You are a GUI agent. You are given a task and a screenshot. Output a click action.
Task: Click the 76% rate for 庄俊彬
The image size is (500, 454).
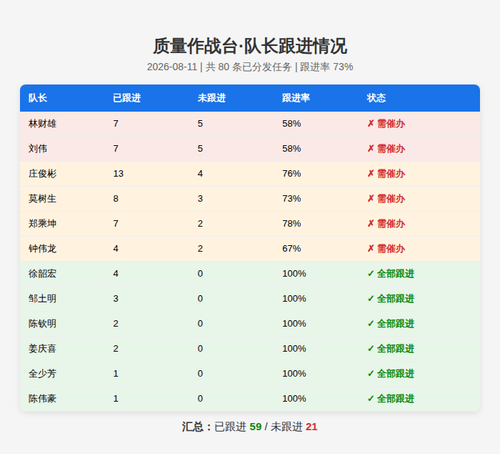coord(292,174)
